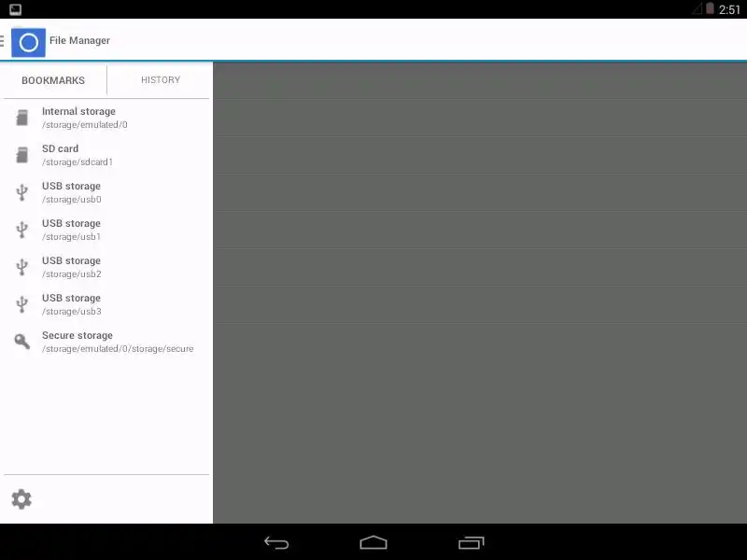Tap the screenshot notification icon in the status bar
Viewport: 747px width, 560px height.
[x=15, y=9]
